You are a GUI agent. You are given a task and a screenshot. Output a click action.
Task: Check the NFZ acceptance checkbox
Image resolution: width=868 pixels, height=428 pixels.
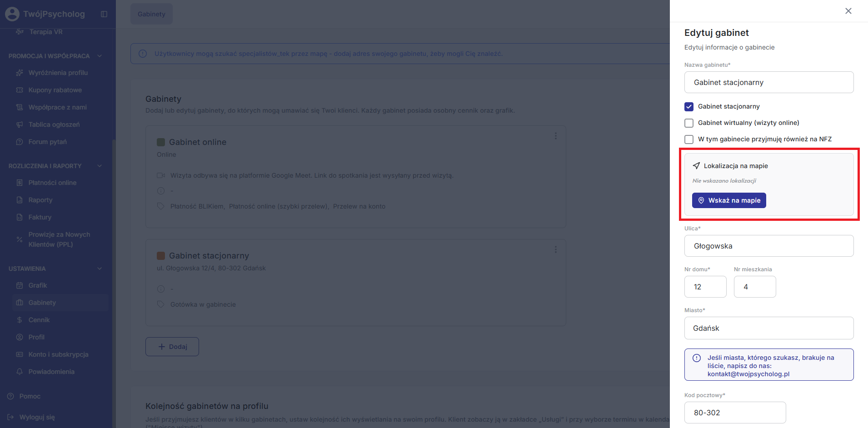pos(689,139)
